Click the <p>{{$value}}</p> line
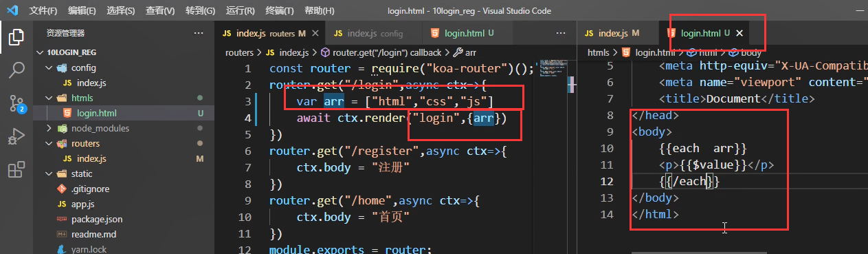 click(716, 165)
